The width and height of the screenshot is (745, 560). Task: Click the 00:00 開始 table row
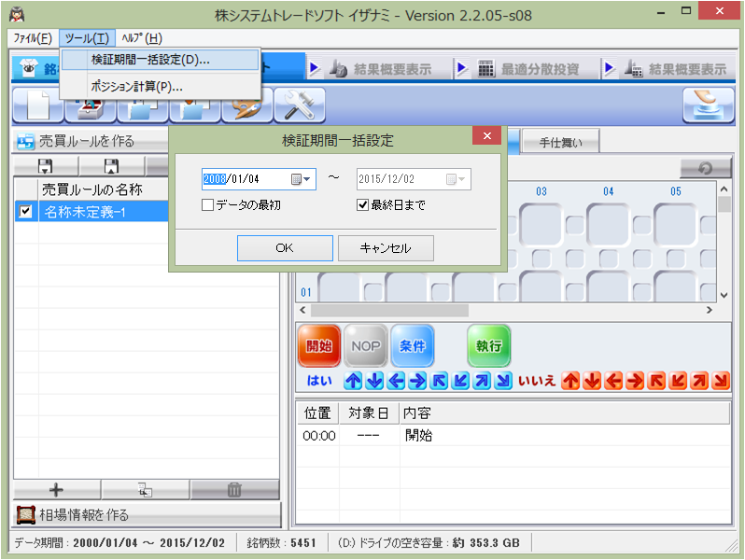(513, 436)
